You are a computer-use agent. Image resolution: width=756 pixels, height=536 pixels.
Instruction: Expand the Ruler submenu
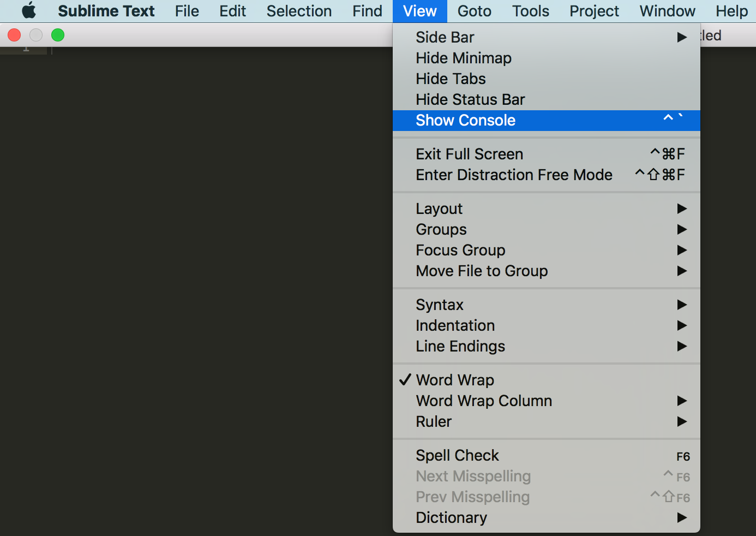click(547, 421)
